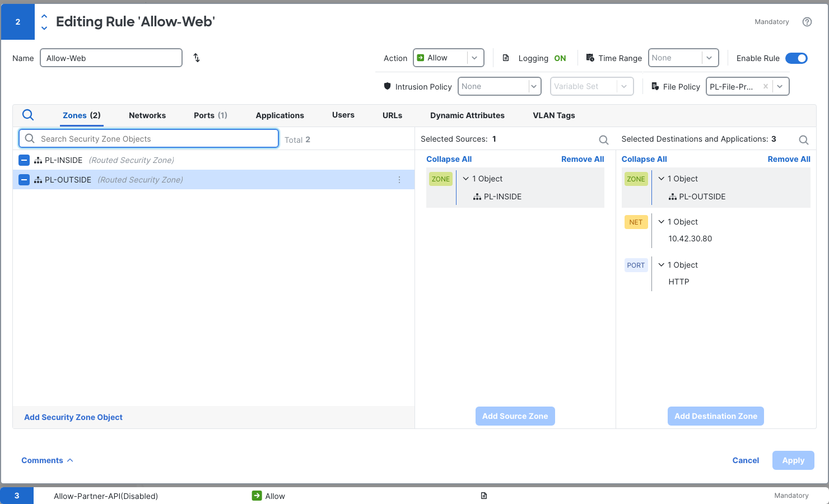Screen dimensions: 829x504
Task: Switch to the Networks tab
Action: 147,115
